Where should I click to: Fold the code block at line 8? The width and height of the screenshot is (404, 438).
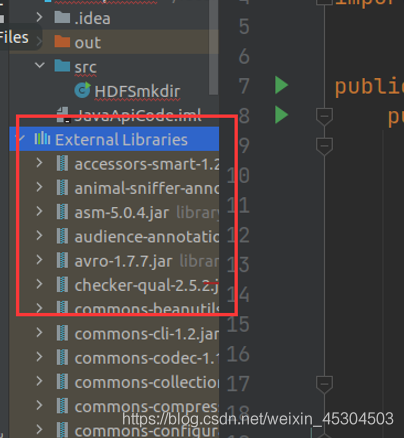[x=324, y=116]
